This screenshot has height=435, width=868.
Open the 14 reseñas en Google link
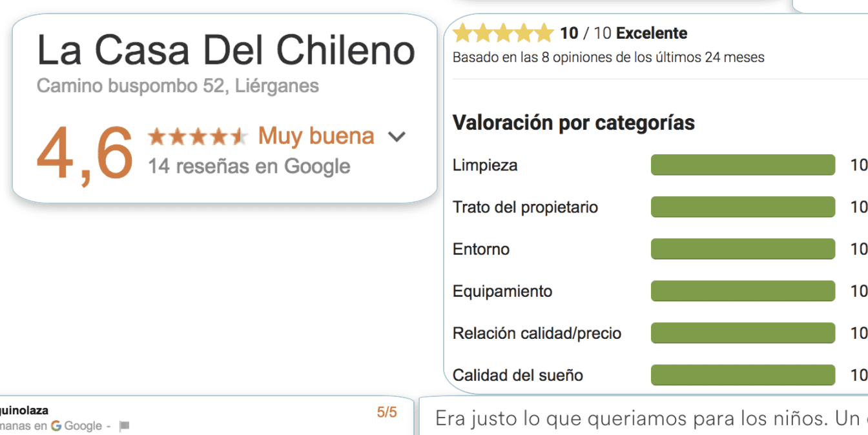[x=249, y=167]
